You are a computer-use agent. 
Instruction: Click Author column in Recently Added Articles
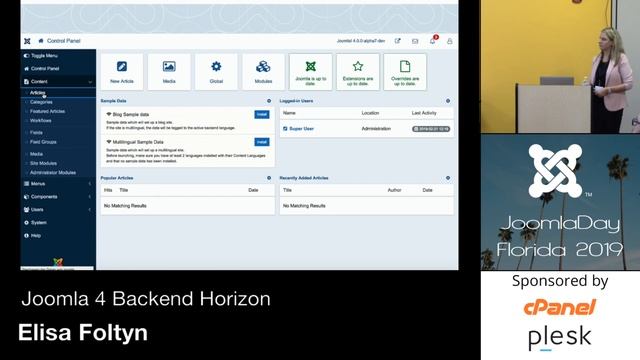[x=394, y=190]
